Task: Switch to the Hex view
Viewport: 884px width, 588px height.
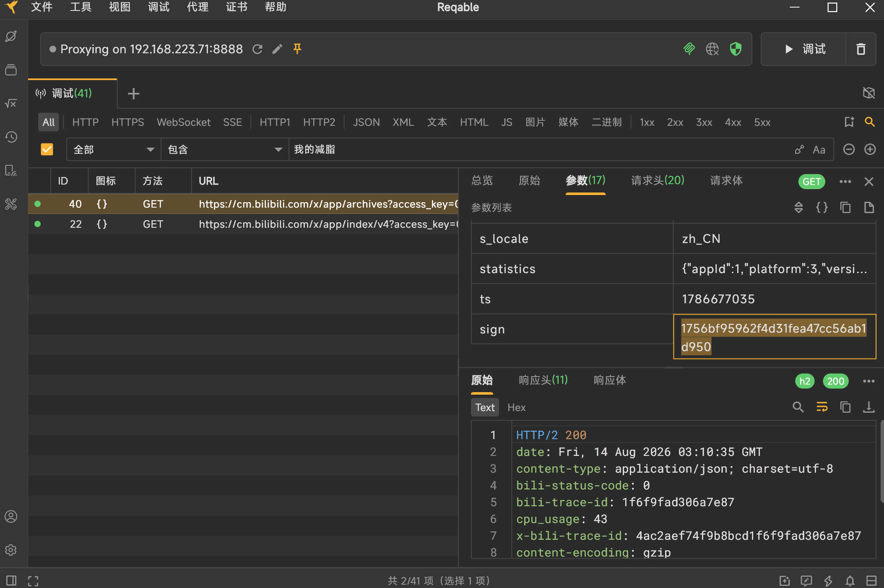Action: coord(516,407)
